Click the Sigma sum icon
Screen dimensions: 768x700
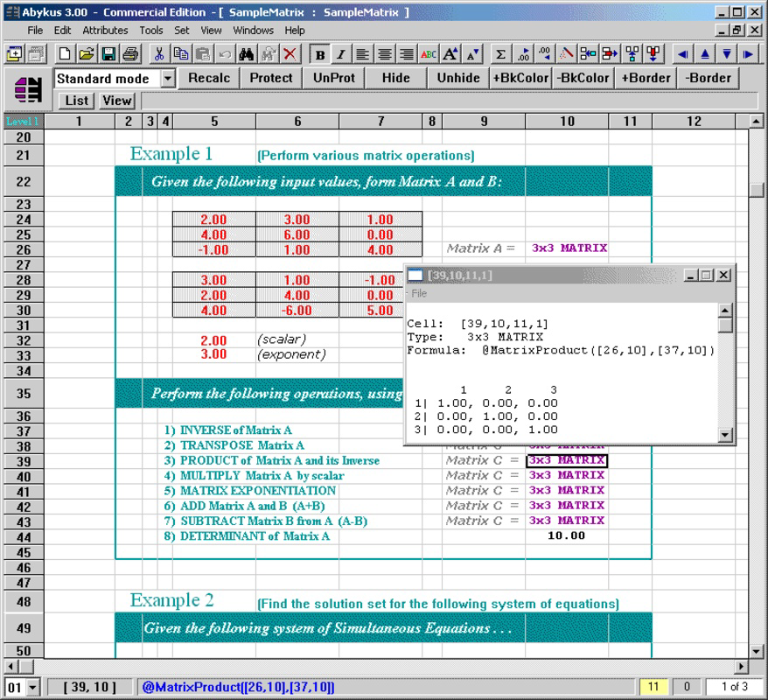tap(500, 54)
